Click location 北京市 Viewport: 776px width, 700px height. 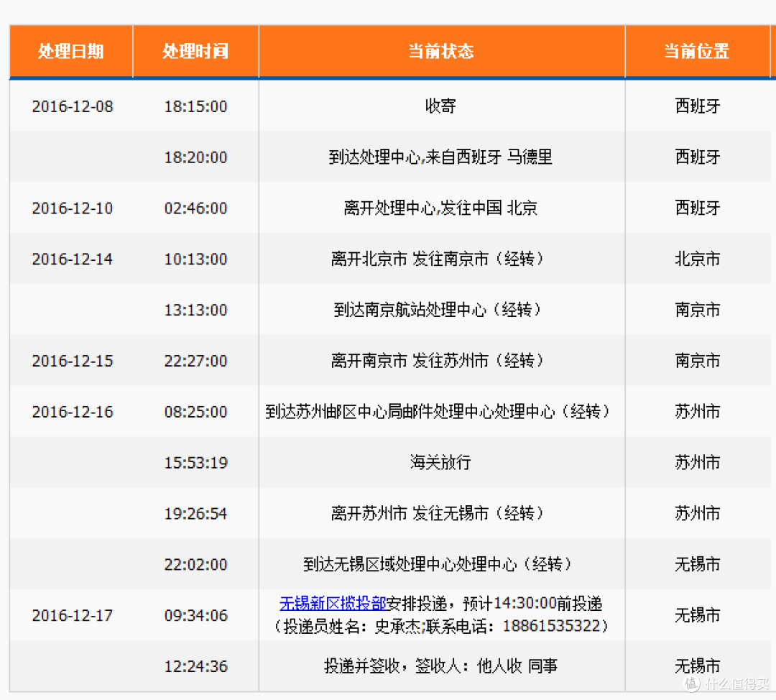coord(697,259)
